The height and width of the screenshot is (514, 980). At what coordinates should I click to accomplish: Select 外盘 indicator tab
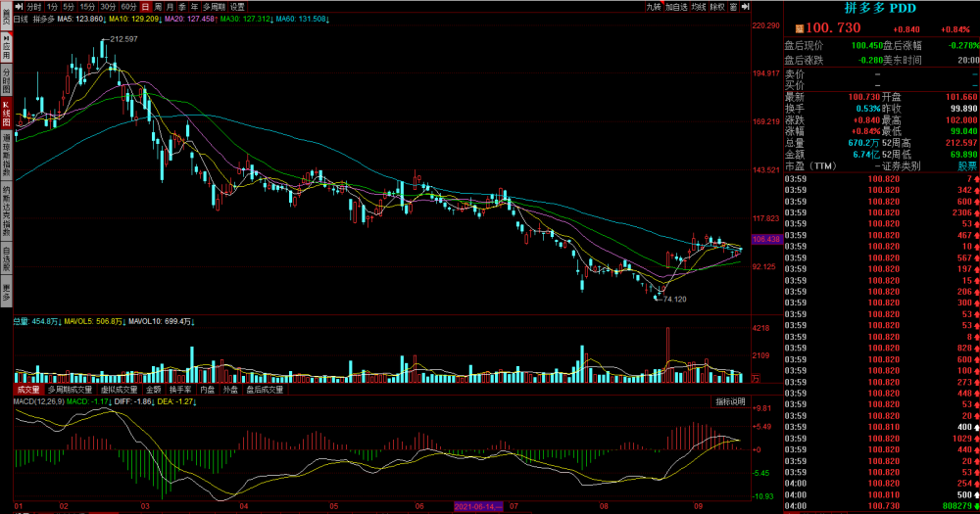pyautogui.click(x=230, y=390)
